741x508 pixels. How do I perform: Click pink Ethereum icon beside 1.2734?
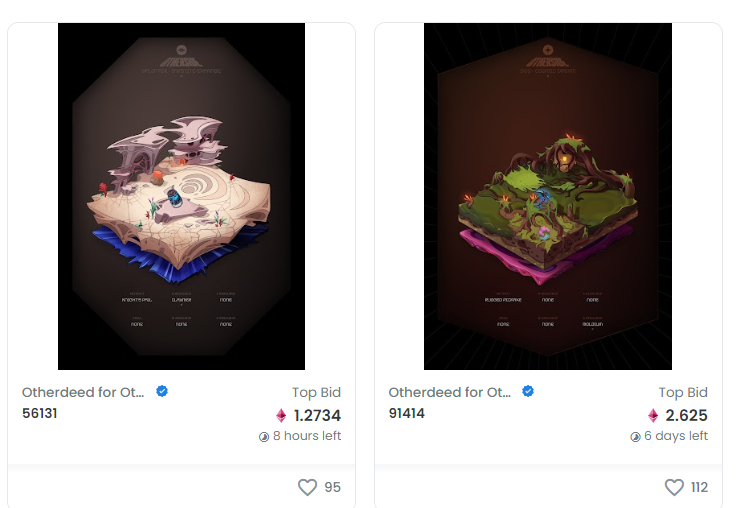[281, 415]
